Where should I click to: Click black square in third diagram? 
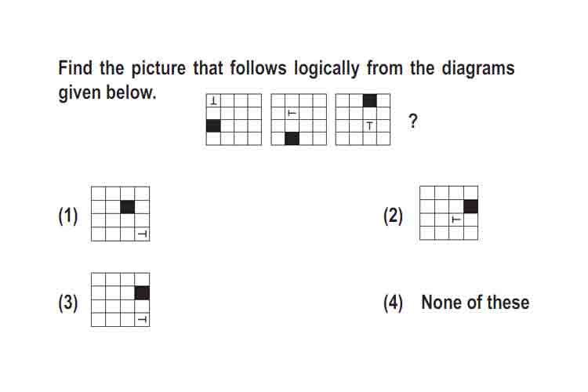[x=370, y=100]
